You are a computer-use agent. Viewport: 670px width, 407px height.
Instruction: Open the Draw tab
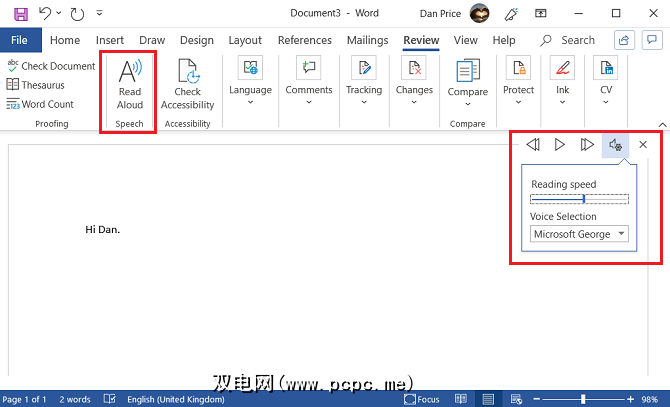coord(152,40)
